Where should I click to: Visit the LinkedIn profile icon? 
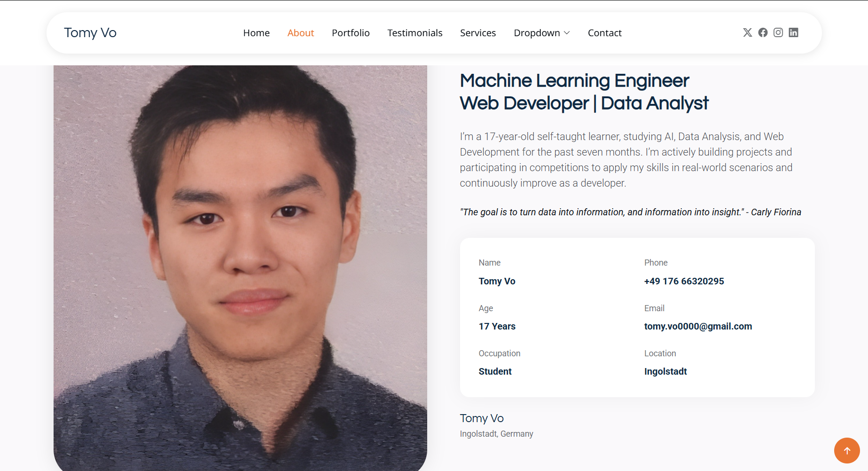click(x=793, y=32)
